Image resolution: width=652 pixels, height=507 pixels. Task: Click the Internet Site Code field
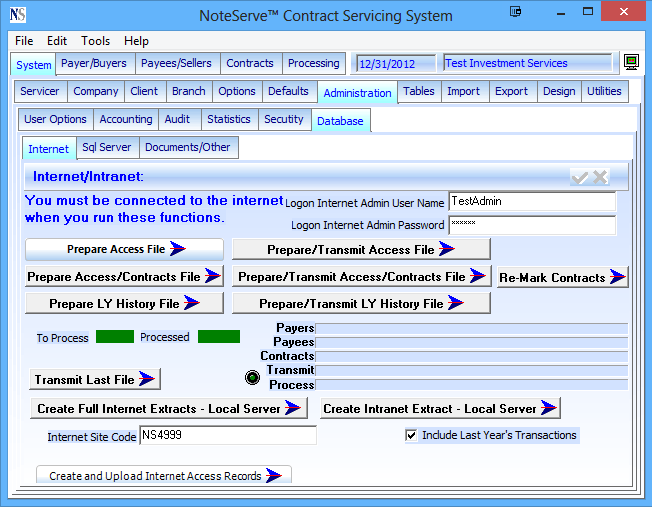pyautogui.click(x=228, y=435)
